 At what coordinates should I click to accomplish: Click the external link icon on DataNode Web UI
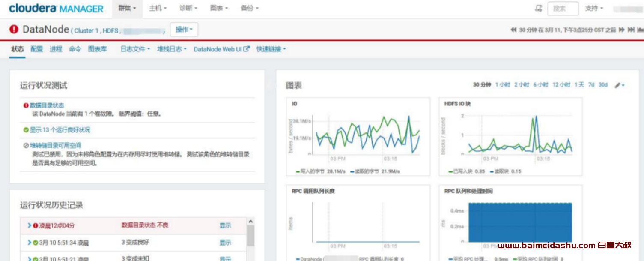[246, 49]
